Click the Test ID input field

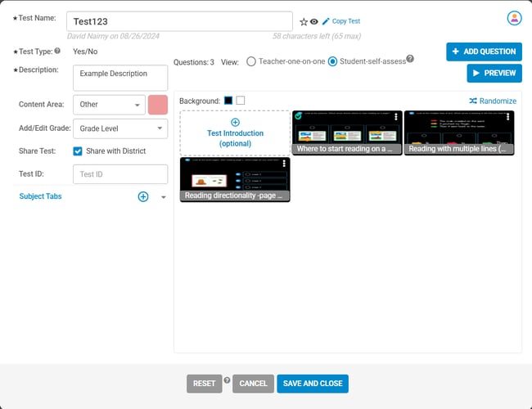pyautogui.click(x=120, y=174)
